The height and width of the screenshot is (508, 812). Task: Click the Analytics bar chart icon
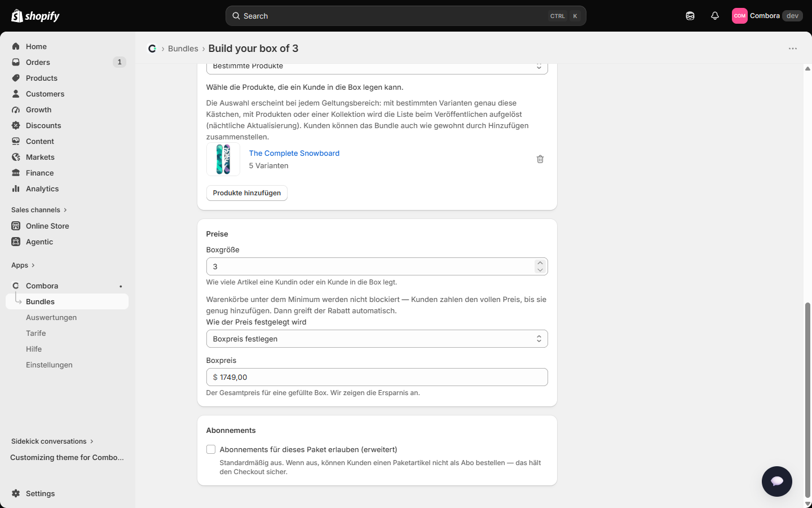16,189
